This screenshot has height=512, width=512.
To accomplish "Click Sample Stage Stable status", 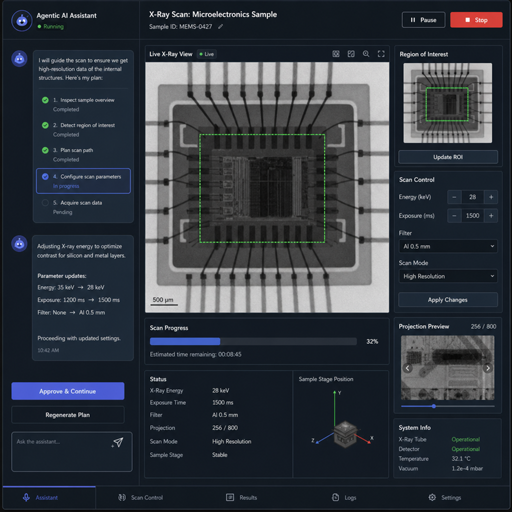I will tap(220, 455).
